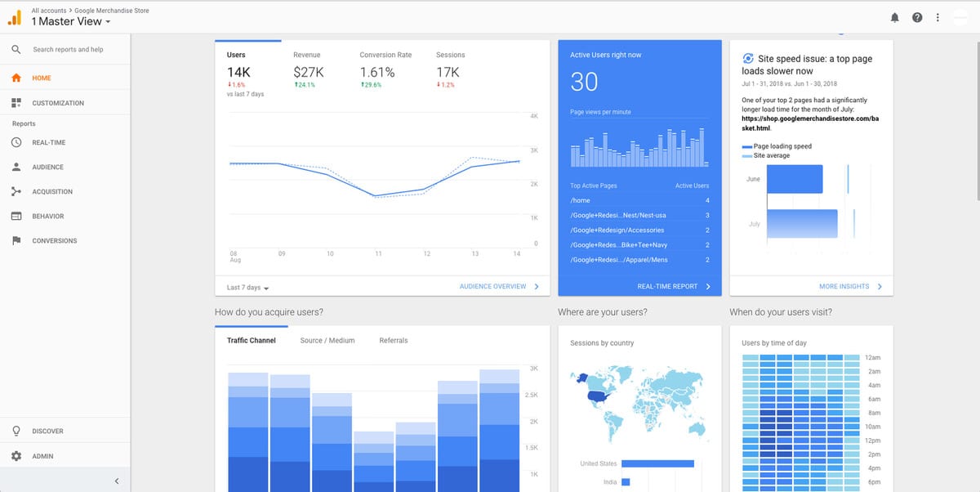Screen dimensions: 980x492
Task: Open the 1 Master View selector
Action: [x=69, y=21]
